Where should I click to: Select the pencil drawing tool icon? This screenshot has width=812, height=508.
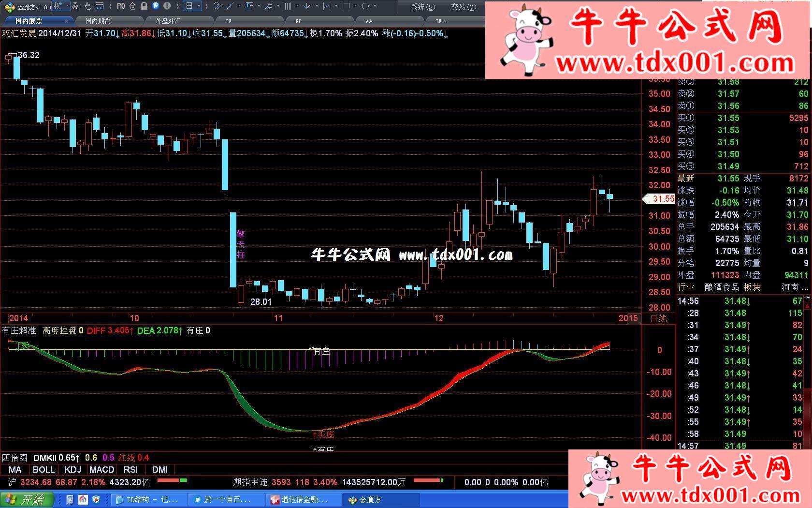click(217, 6)
